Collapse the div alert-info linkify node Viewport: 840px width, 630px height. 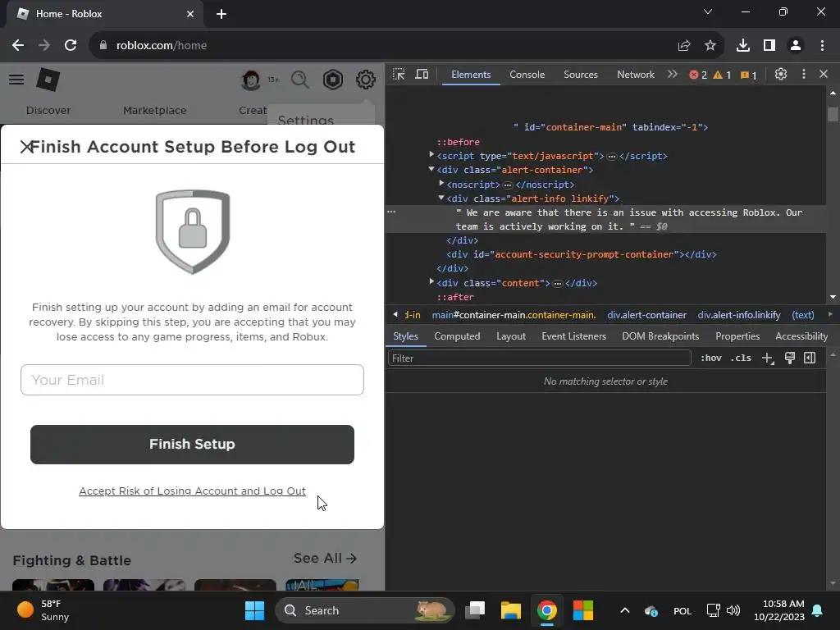point(441,198)
